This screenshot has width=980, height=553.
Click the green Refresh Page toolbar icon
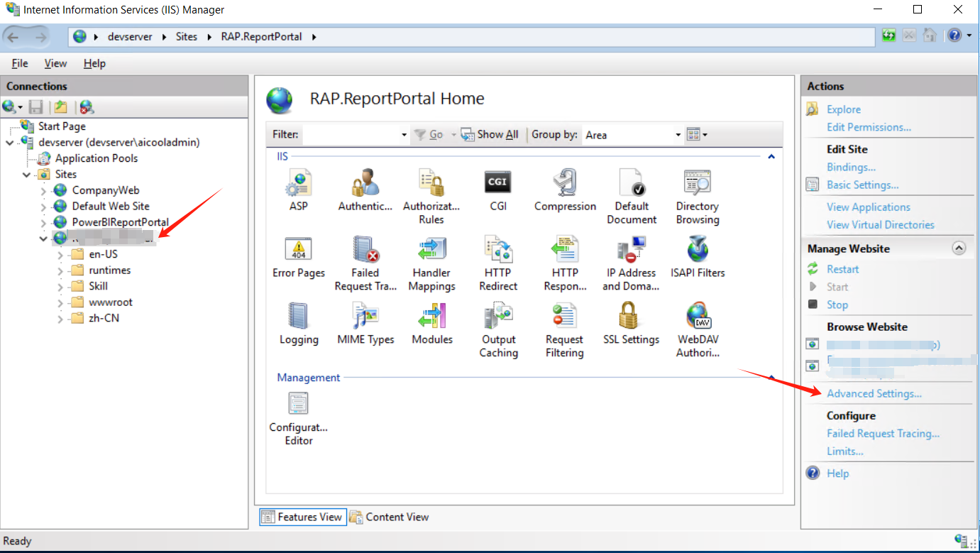[888, 35]
